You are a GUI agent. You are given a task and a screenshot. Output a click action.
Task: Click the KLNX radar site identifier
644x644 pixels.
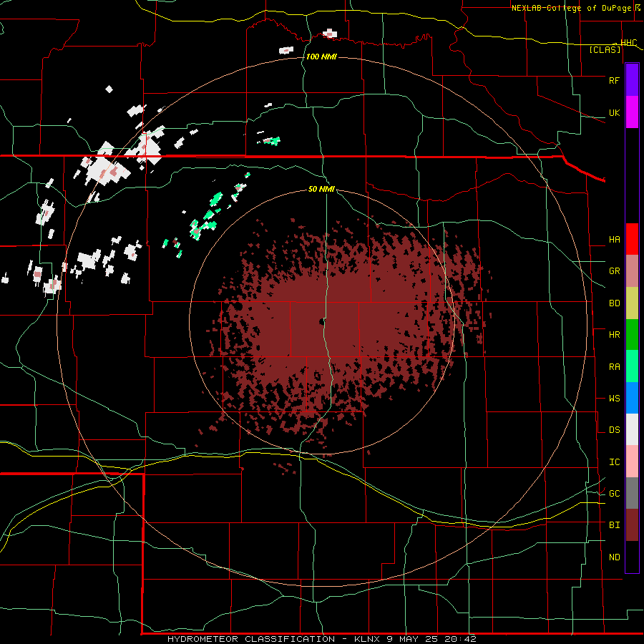point(367,639)
